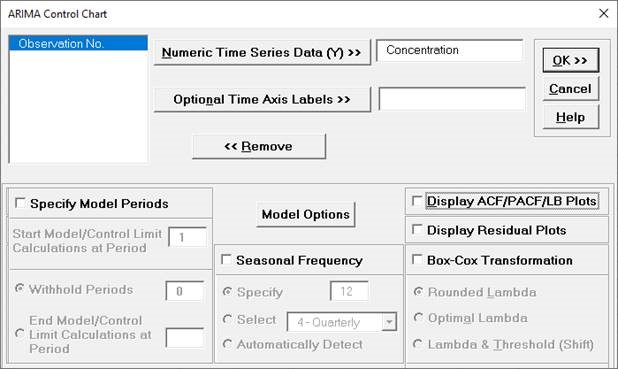Viewport: 618px width, 369px height.
Task: Enable Specify Model Periods checkbox
Action: click(20, 203)
